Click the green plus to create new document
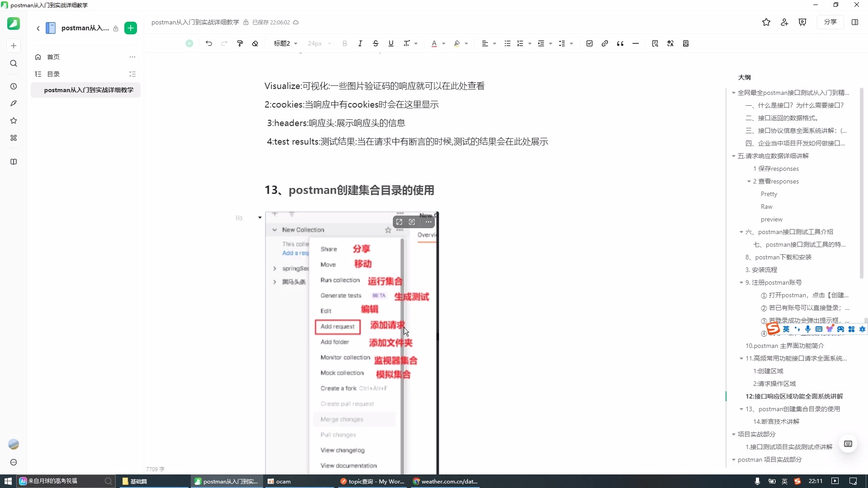868x488 pixels. coord(131,28)
